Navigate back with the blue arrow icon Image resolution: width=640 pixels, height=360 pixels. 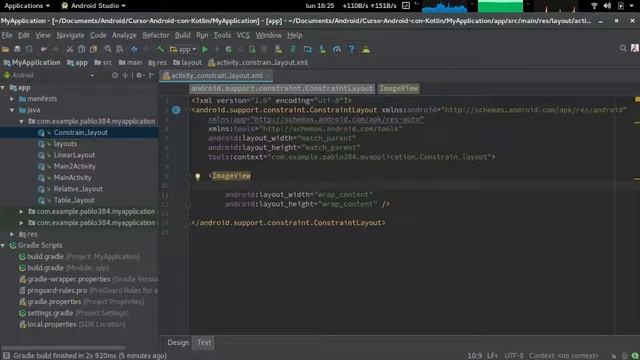pos(134,49)
